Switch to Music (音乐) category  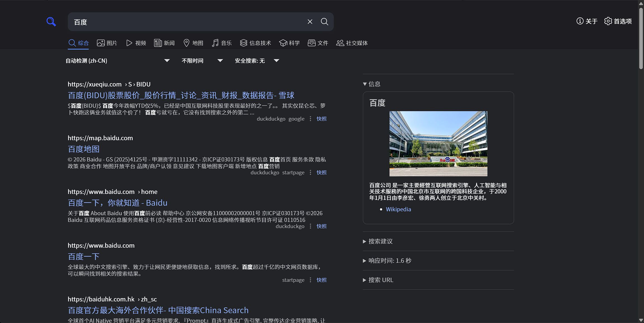[222, 43]
